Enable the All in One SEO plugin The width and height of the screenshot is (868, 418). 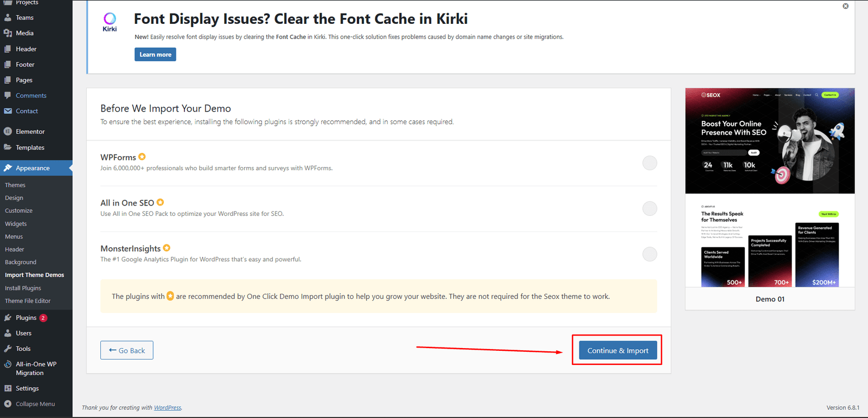click(x=649, y=208)
